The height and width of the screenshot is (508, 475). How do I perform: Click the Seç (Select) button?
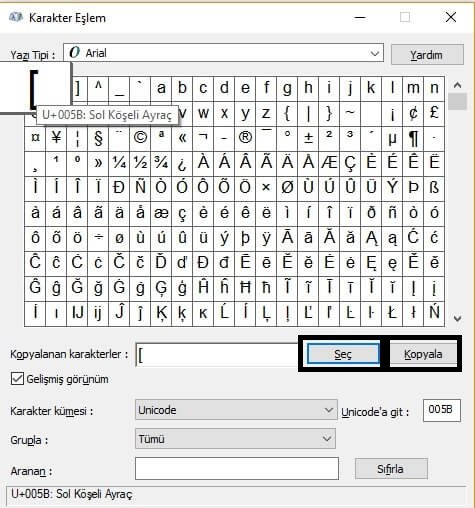(343, 354)
